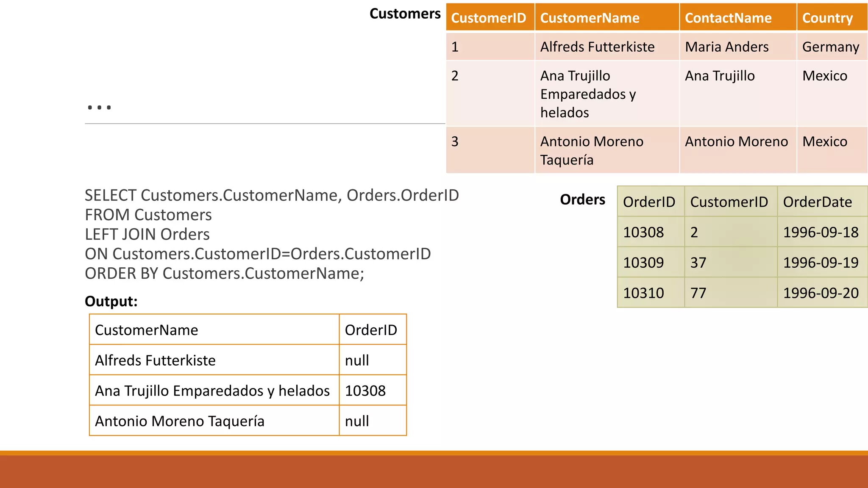Click the CustomerID header in Customers table
The height and width of the screenshot is (488, 868).
coord(488,18)
